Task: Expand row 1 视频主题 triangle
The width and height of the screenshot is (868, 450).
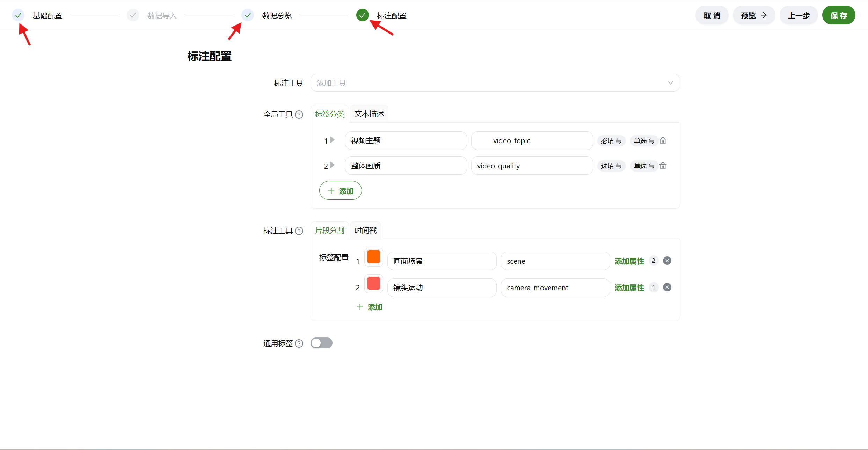Action: tap(333, 140)
